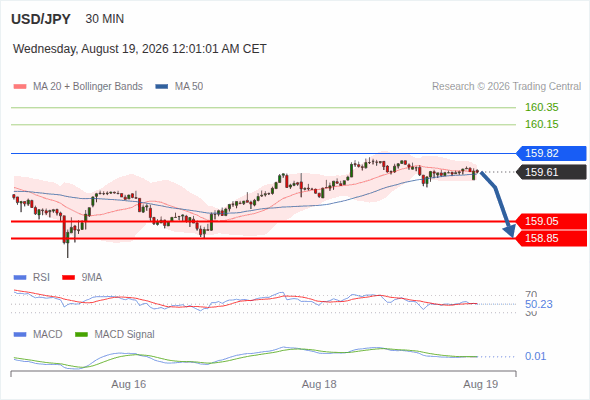This screenshot has height=400, width=590.
Task: Click the RSI value 50.23 label
Action: point(539,304)
